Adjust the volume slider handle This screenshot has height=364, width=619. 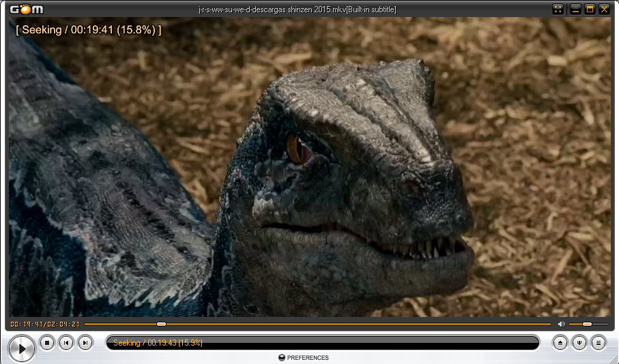coord(587,324)
